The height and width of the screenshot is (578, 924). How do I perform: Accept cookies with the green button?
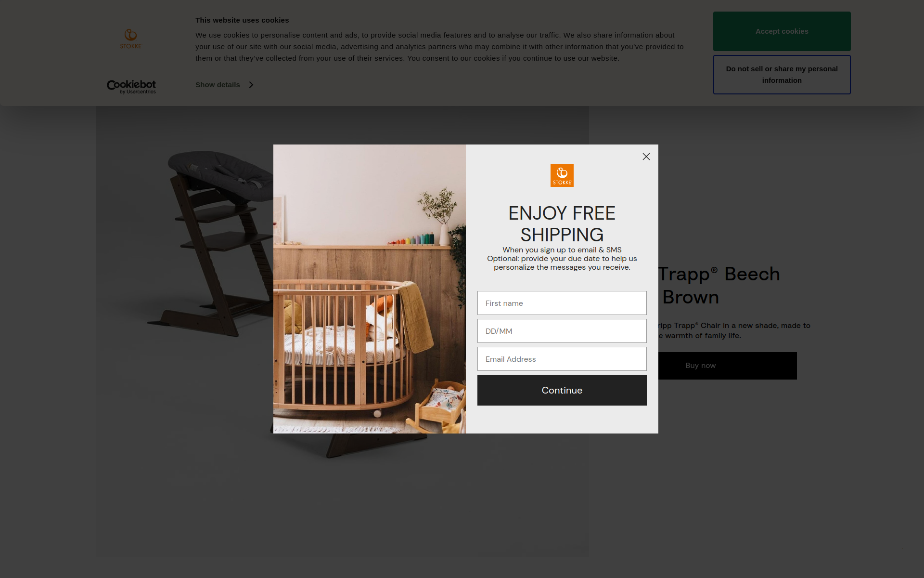click(x=782, y=31)
